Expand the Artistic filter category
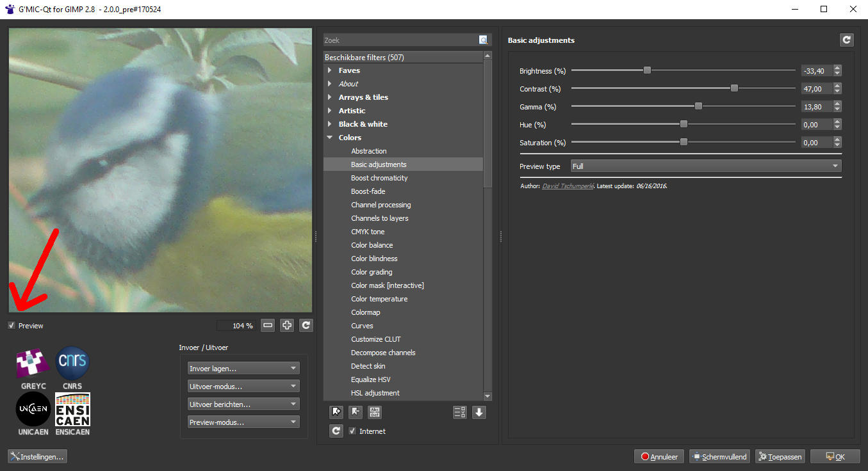 coord(331,111)
